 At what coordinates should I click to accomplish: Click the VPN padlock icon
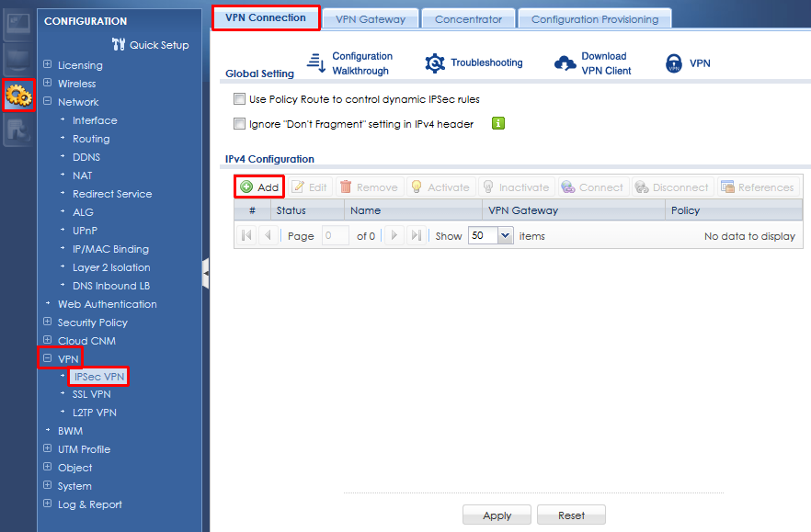674,63
